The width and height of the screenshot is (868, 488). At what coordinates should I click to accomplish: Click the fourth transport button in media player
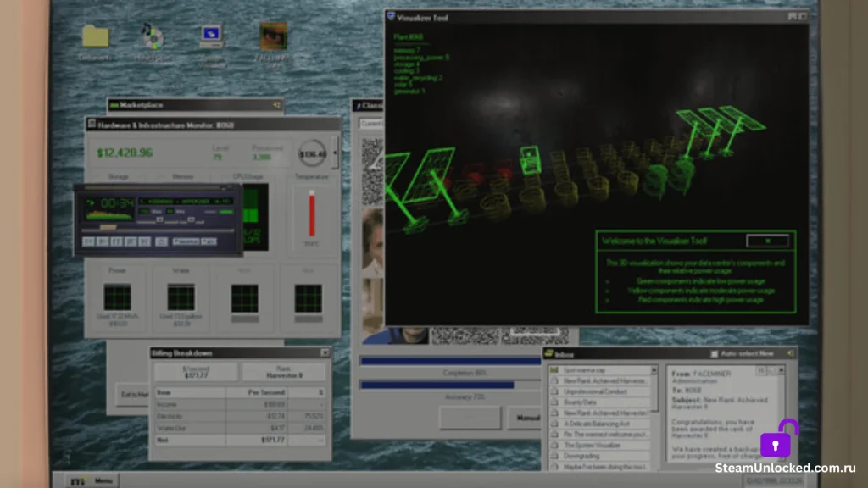pos(131,241)
